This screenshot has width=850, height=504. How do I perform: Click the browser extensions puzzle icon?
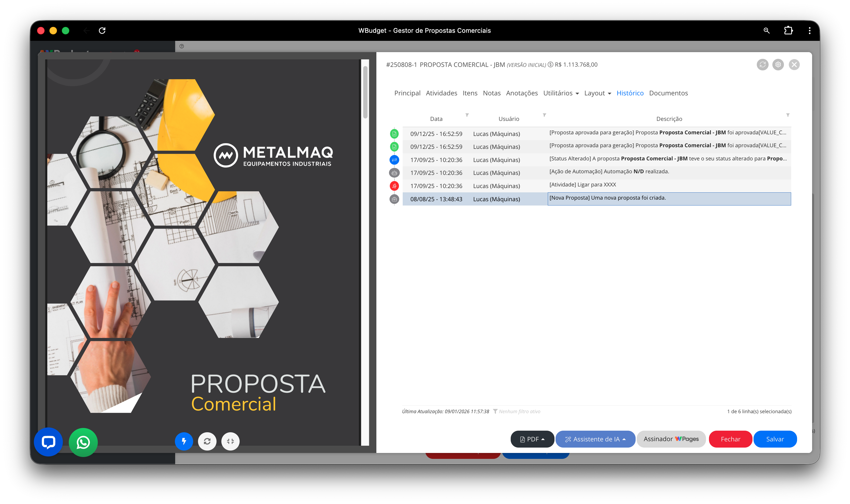click(x=788, y=31)
